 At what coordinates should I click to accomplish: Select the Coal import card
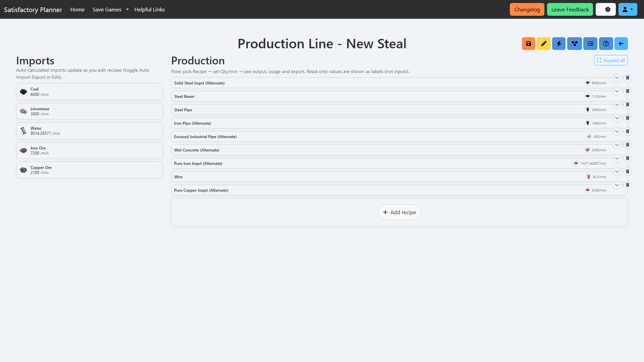click(89, 92)
